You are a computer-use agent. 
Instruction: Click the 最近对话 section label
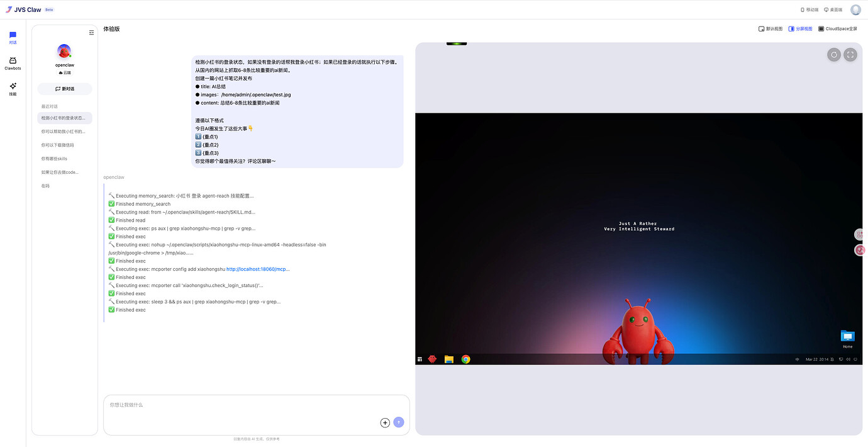coord(50,106)
